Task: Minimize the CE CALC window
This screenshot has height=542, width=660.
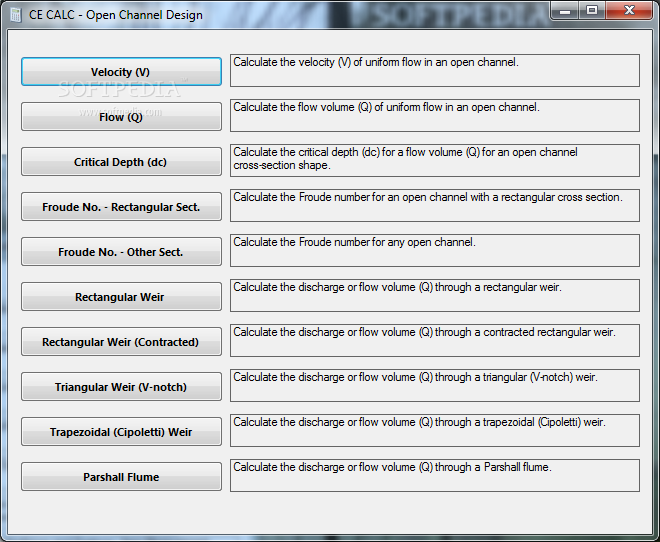Action: (x=565, y=11)
